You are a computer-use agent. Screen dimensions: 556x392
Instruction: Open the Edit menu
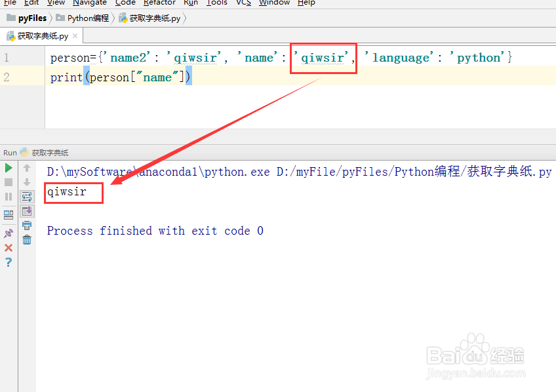(x=31, y=3)
